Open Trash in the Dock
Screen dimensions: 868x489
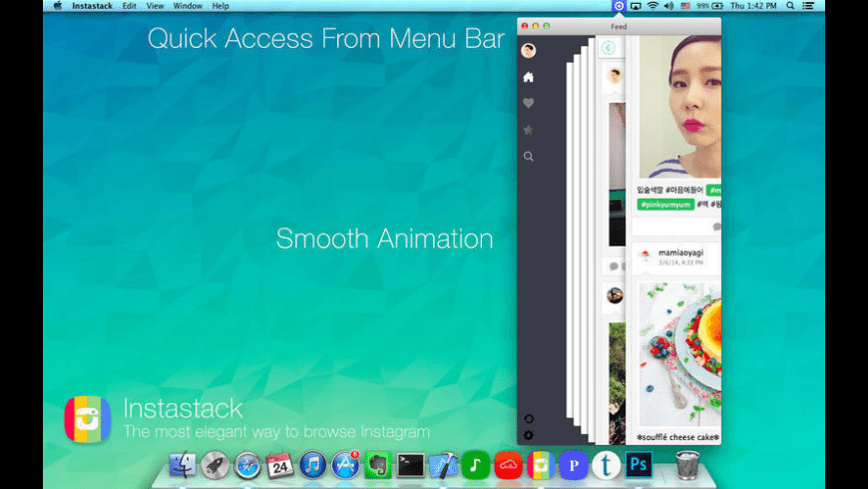click(687, 465)
